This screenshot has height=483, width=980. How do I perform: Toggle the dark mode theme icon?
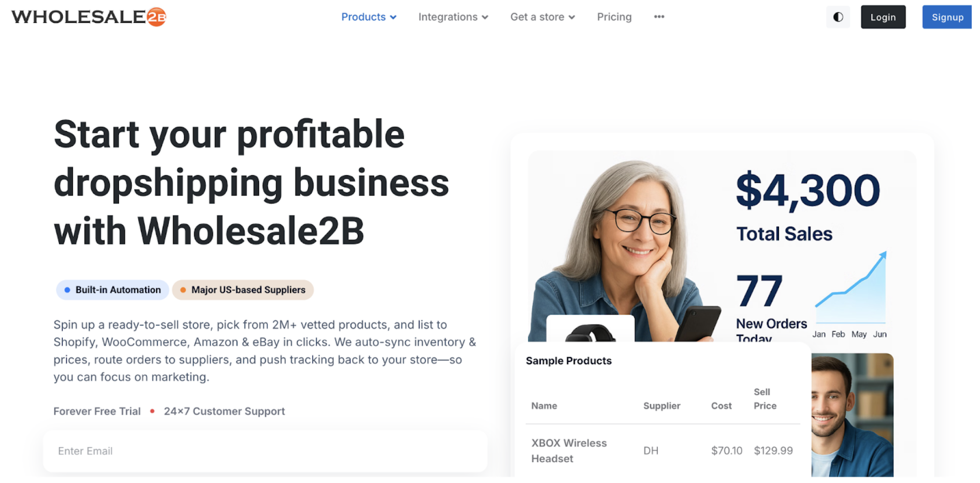838,17
